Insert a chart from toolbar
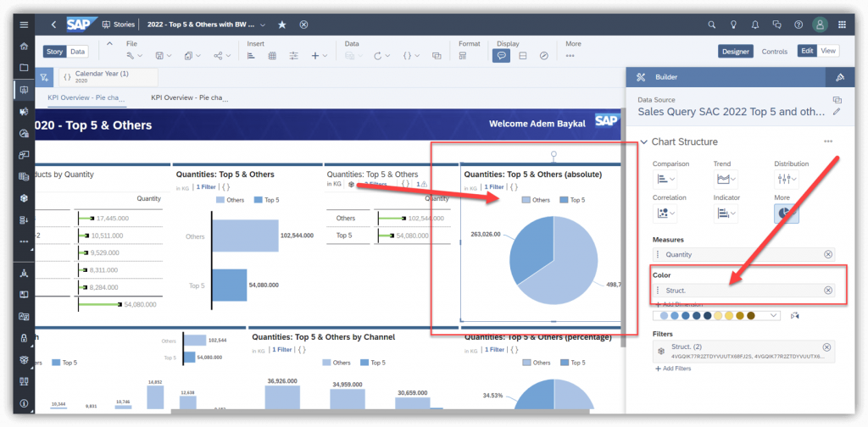Screen dimensions: 868x427 (251, 56)
